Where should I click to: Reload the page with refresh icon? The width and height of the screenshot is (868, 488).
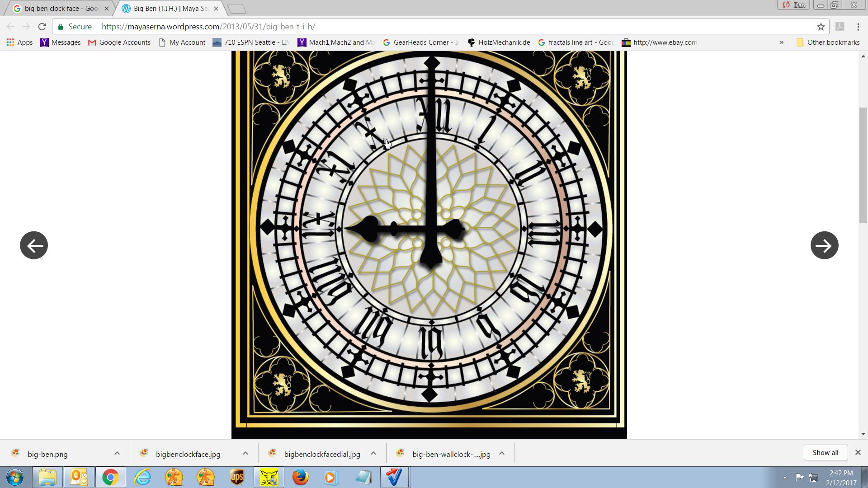[42, 27]
